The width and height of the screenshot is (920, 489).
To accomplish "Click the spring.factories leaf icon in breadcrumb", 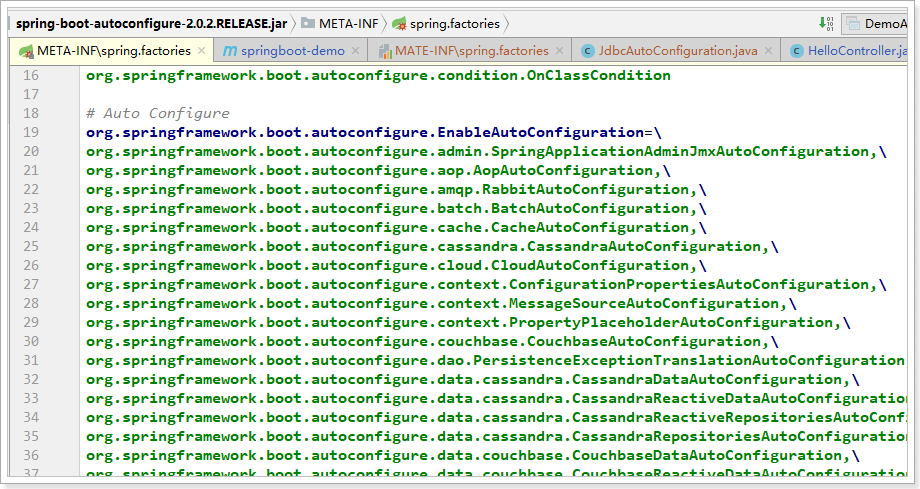I will click(399, 23).
